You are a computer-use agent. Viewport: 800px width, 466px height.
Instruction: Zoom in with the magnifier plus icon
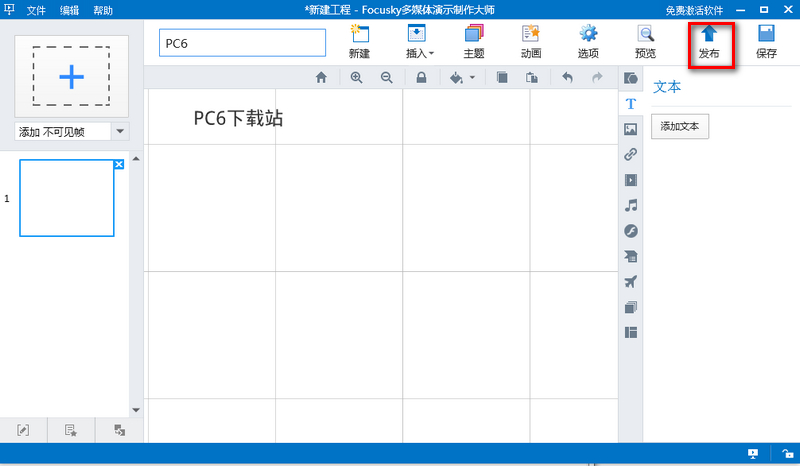pyautogui.click(x=356, y=78)
